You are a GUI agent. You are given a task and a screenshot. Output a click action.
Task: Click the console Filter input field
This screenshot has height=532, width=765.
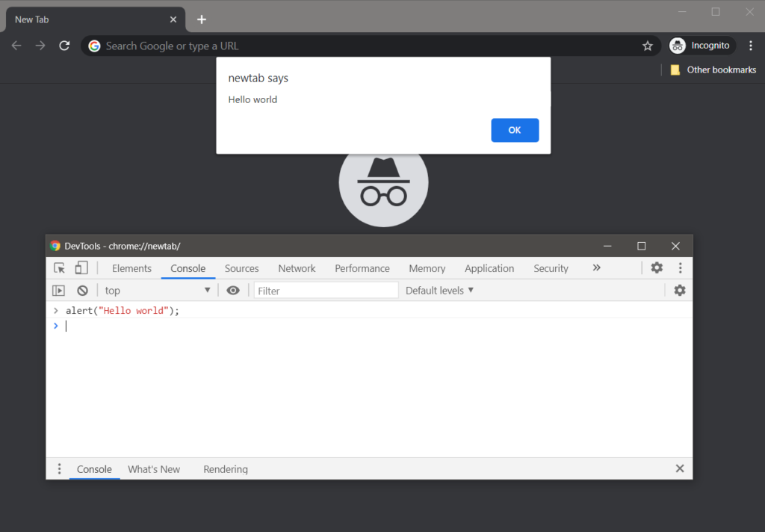coord(326,290)
